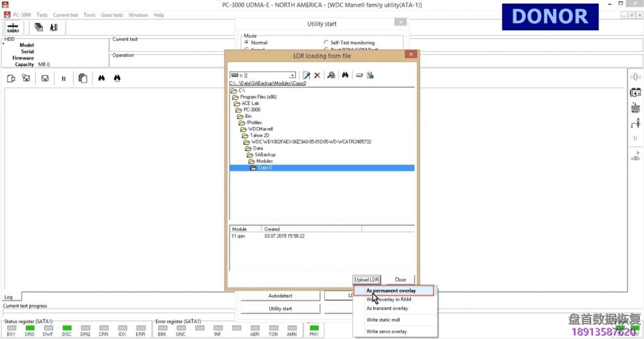Select the Normal mode radio button
This screenshot has height=339, width=644.
[247, 43]
